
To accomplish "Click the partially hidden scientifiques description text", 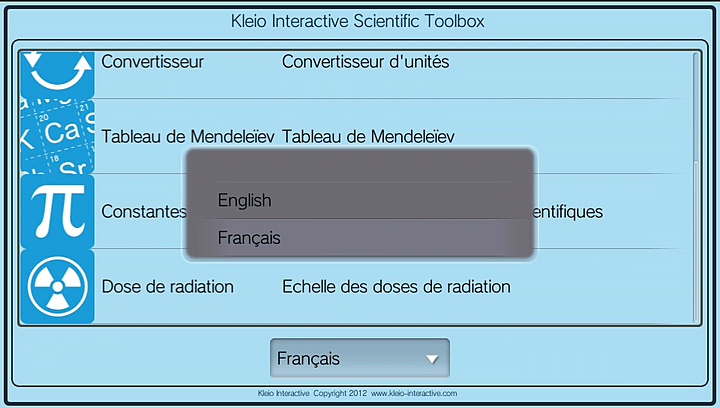I will [570, 212].
